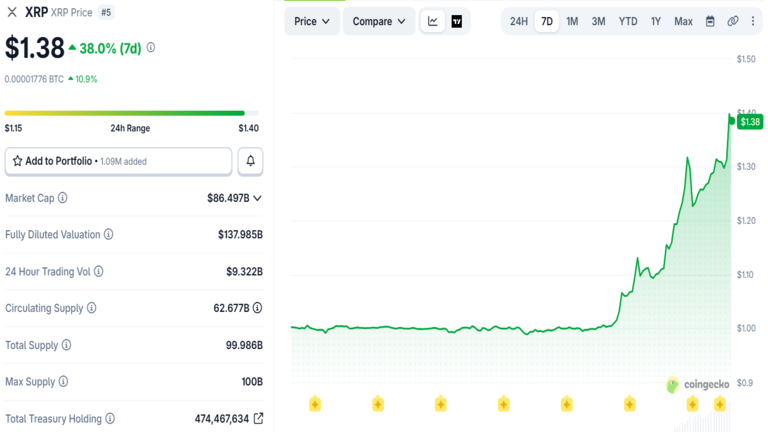Click the info icon next to 38.0% (7d)
768x432 pixels.
[151, 48]
